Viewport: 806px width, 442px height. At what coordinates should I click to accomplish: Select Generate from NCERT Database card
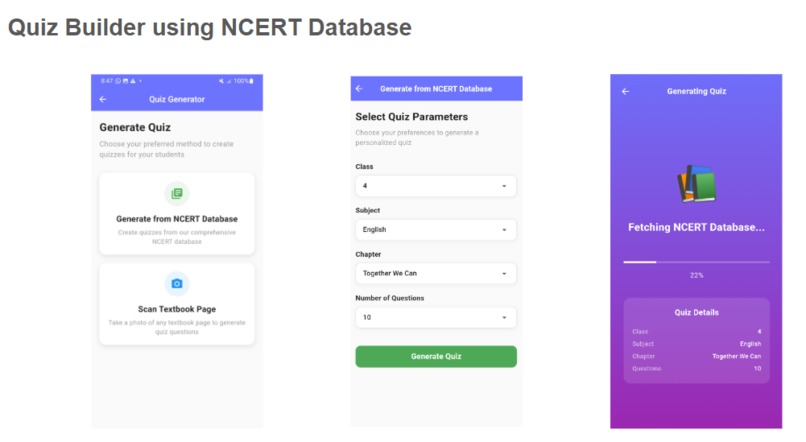pyautogui.click(x=177, y=213)
